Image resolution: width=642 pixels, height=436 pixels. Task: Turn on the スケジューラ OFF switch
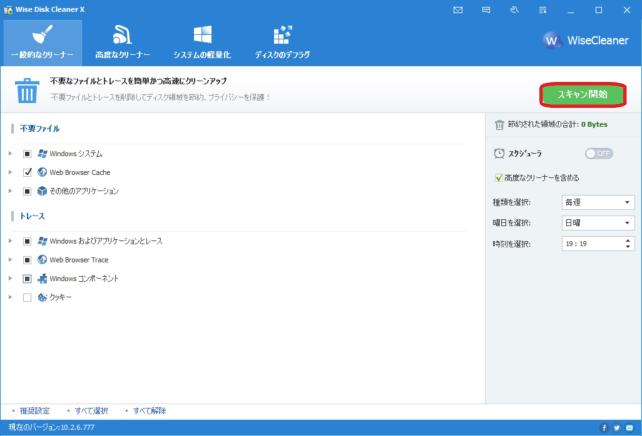tap(599, 154)
